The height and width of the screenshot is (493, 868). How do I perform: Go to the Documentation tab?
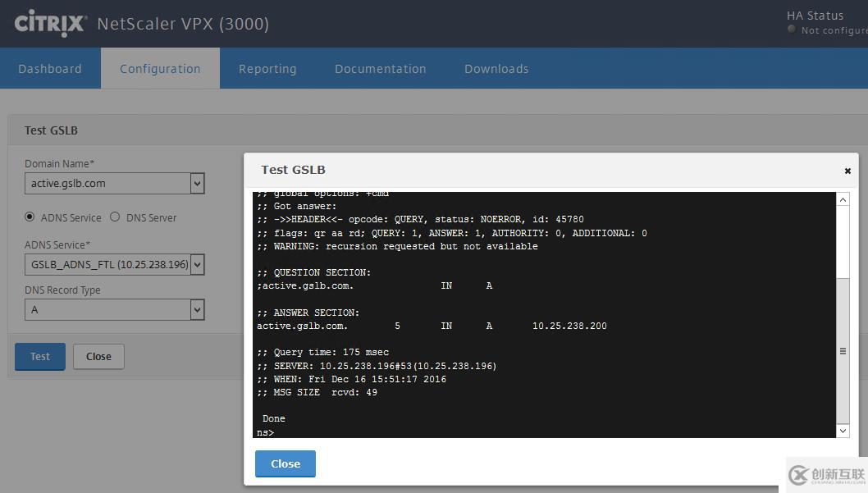point(381,69)
